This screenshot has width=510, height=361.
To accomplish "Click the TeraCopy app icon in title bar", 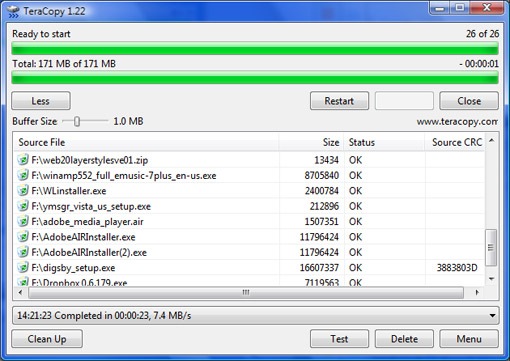I will 13,11.
